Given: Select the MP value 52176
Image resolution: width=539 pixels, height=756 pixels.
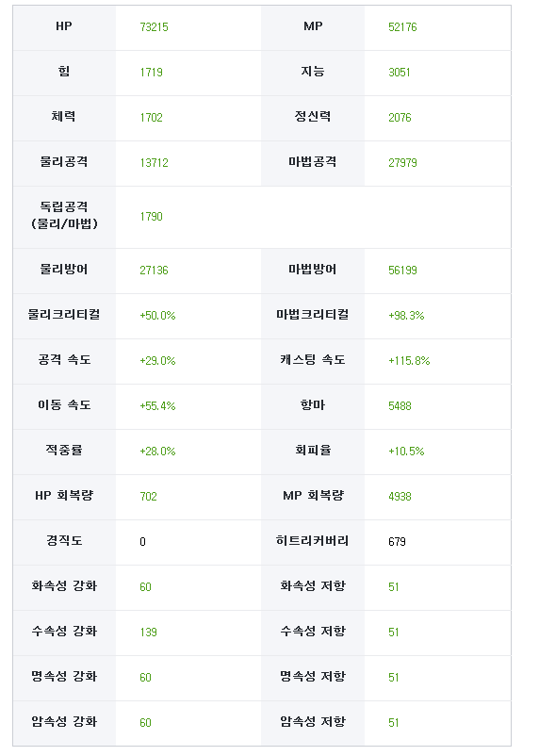Looking at the screenshot, I should pyautogui.click(x=402, y=27).
